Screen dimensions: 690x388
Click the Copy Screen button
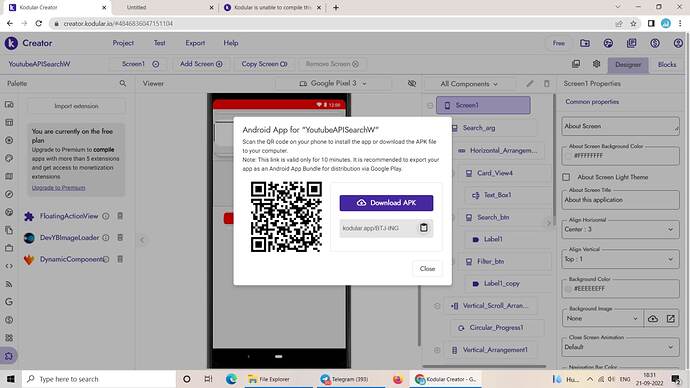tap(264, 64)
